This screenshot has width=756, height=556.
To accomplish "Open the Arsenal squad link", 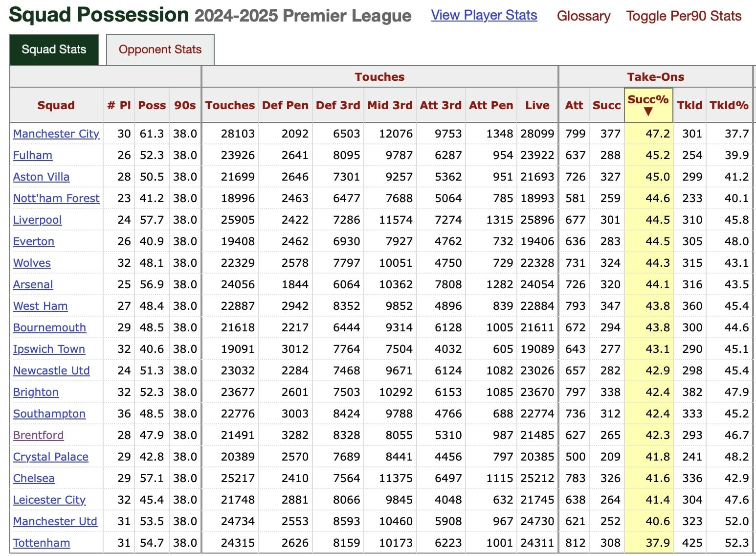I will point(33,284).
